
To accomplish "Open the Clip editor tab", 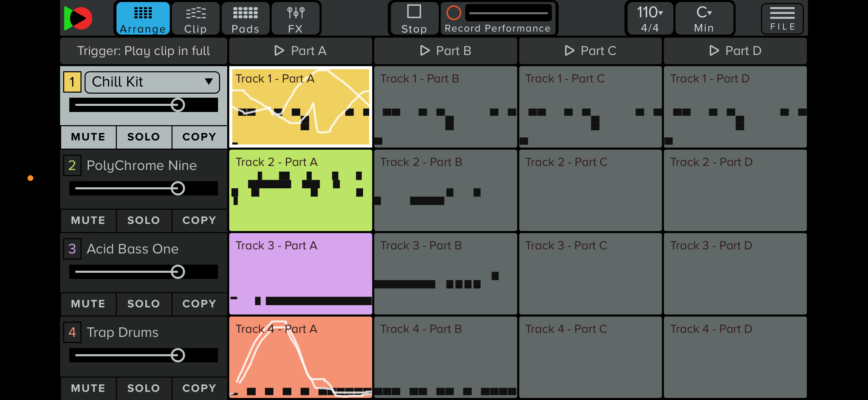I will 196,18.
